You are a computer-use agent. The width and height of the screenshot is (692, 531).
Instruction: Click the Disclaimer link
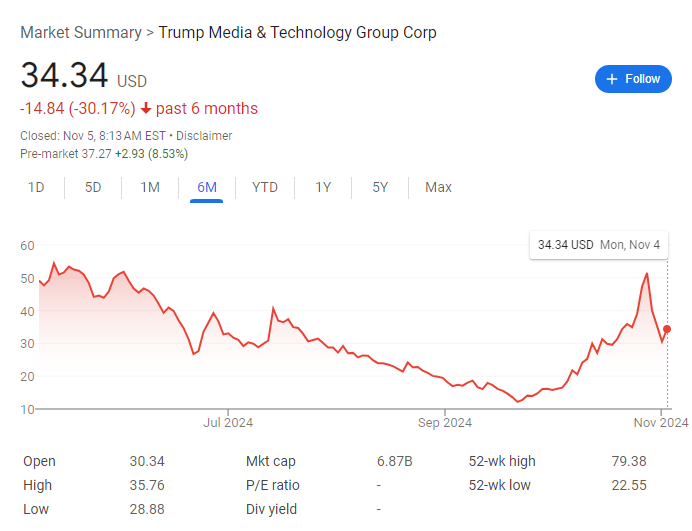point(204,135)
